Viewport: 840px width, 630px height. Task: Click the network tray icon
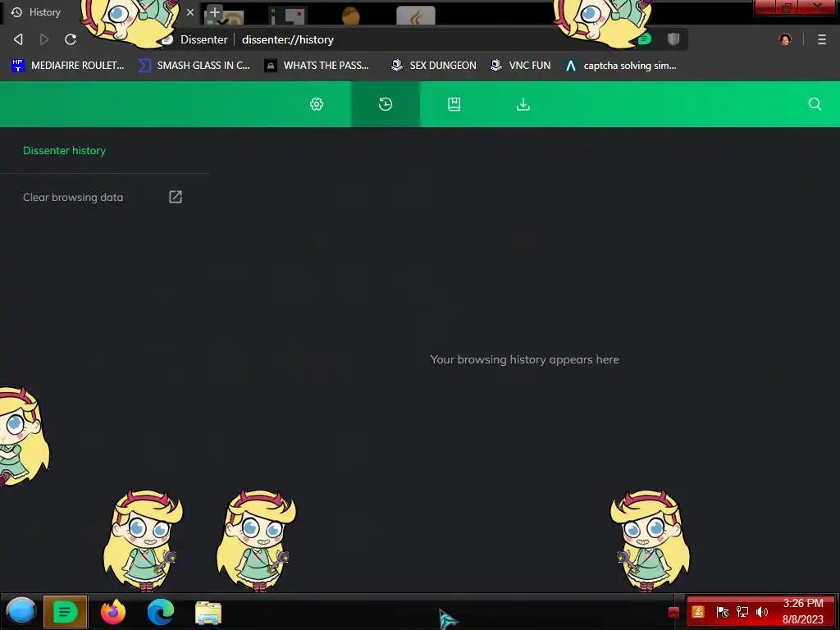[x=742, y=612]
